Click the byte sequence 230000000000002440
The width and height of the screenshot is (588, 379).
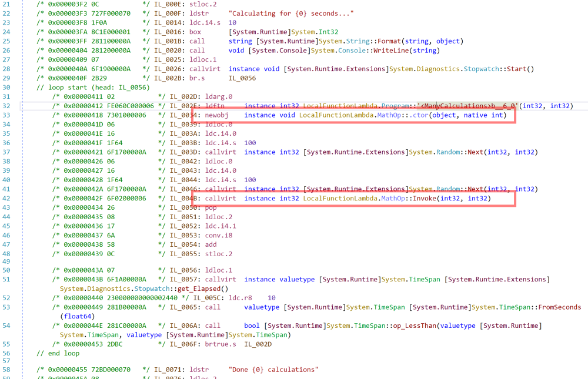(142, 298)
